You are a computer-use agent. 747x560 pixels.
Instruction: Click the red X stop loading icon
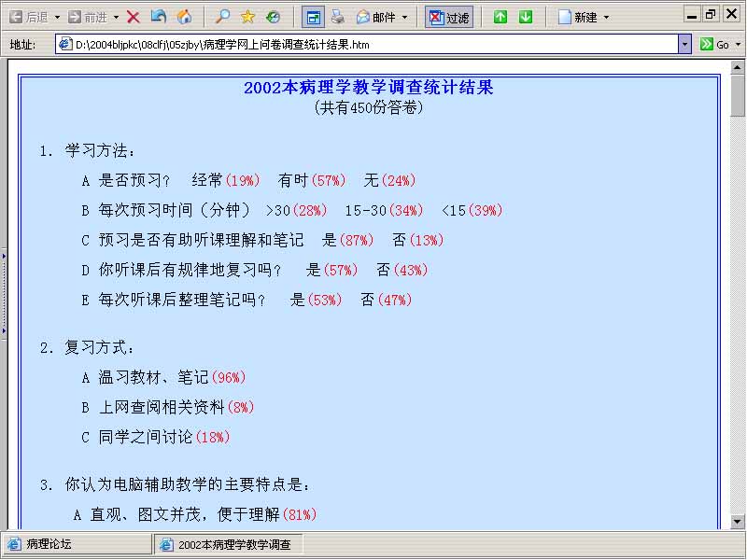134,18
